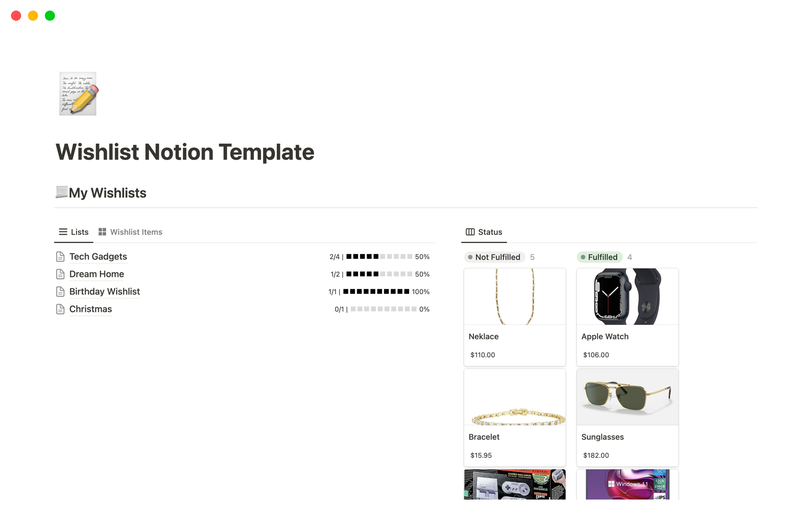812x508 pixels.
Task: Click the Birthday Wishlist page icon
Action: 60,291
